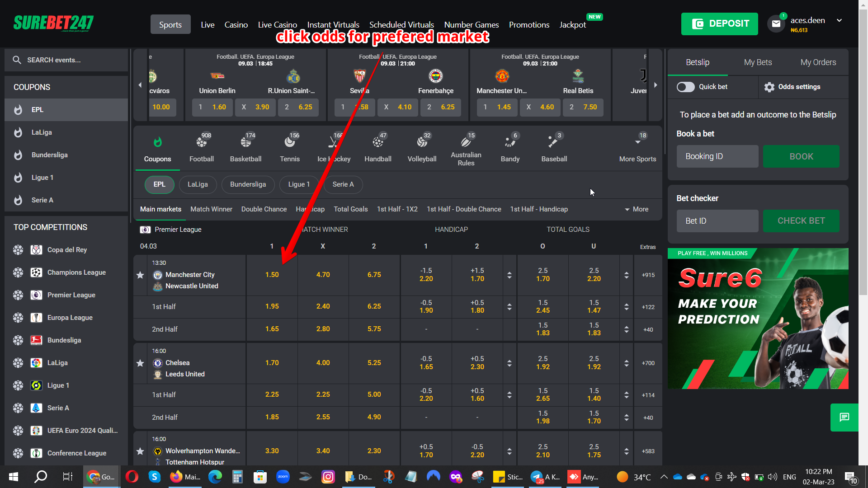This screenshot has width=868, height=488.
Task: Open Conference League competition
Action: click(x=77, y=453)
